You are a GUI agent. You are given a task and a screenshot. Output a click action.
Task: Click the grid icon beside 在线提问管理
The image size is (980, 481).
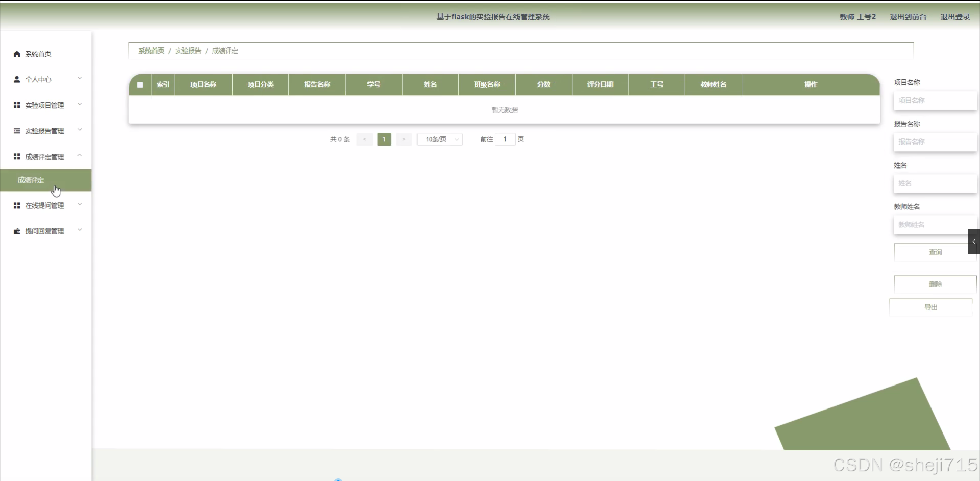[x=17, y=205]
